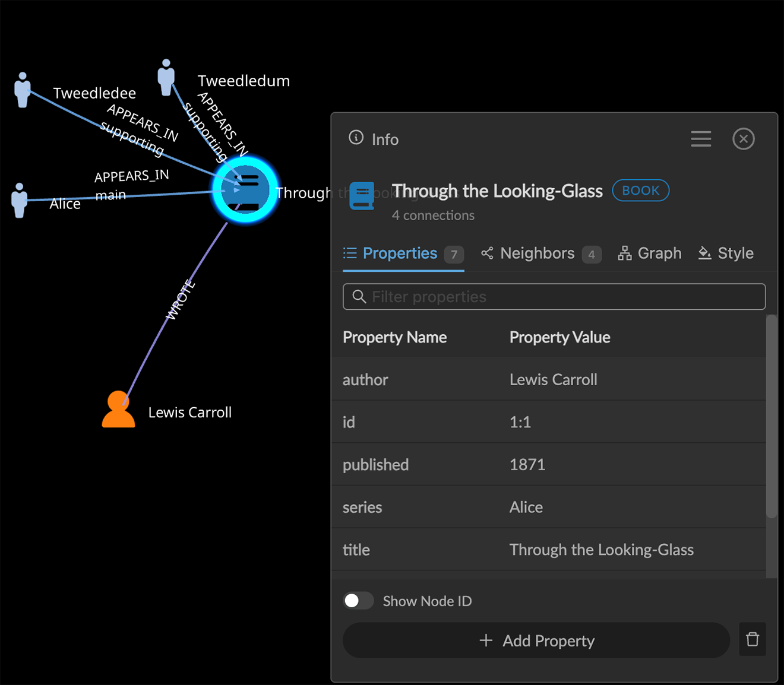Switch to the Graph tab
This screenshot has height=685, width=784.
click(650, 253)
